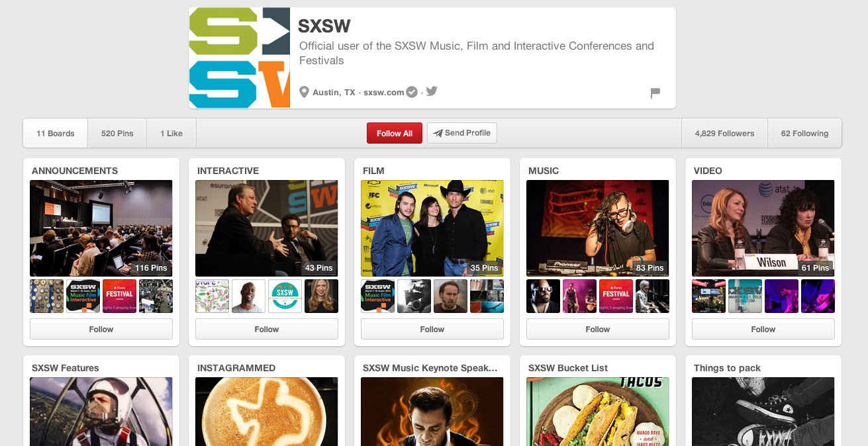Follow the ANNOUNCEMENTS board
Viewport: 868px width, 446px height.
coord(101,329)
